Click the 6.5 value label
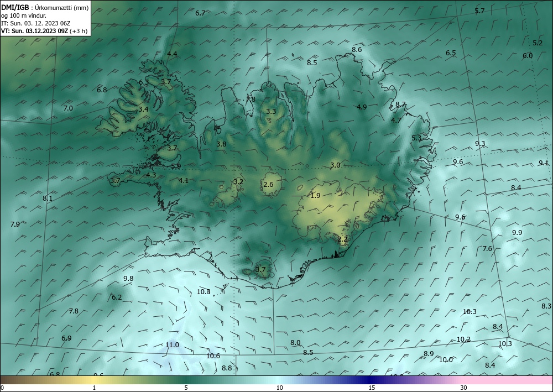 click(451, 53)
